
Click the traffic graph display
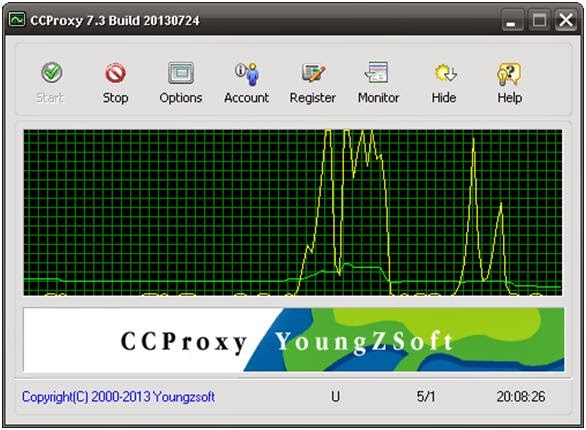click(293, 212)
